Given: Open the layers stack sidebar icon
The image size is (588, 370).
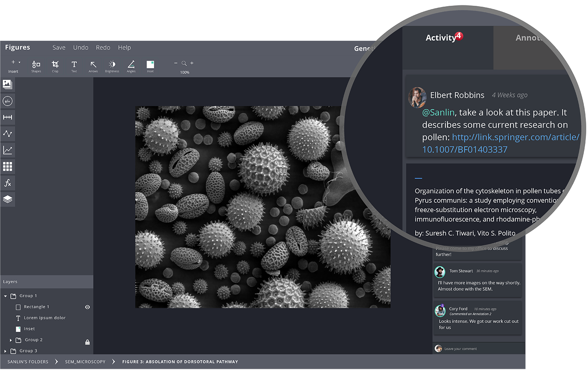Looking at the screenshot, I should coord(7,199).
